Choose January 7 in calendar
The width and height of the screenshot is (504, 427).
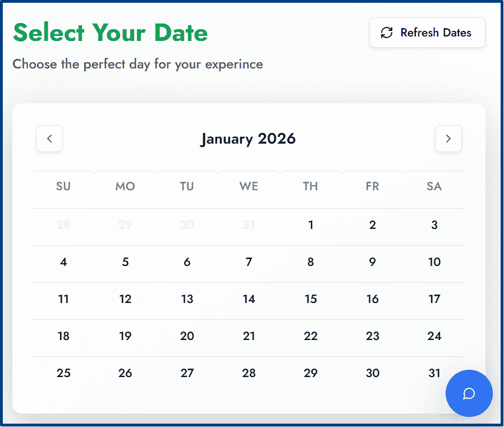[x=249, y=262]
